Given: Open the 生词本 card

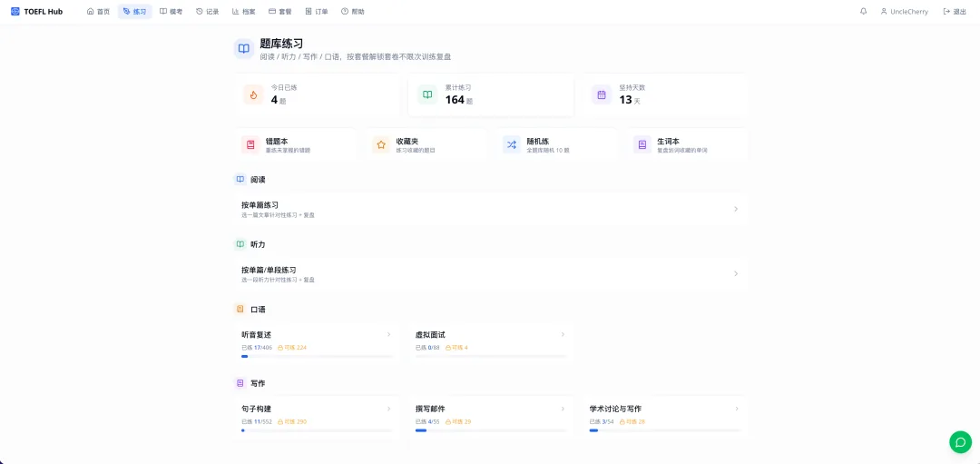Looking at the screenshot, I should pyautogui.click(x=686, y=145).
